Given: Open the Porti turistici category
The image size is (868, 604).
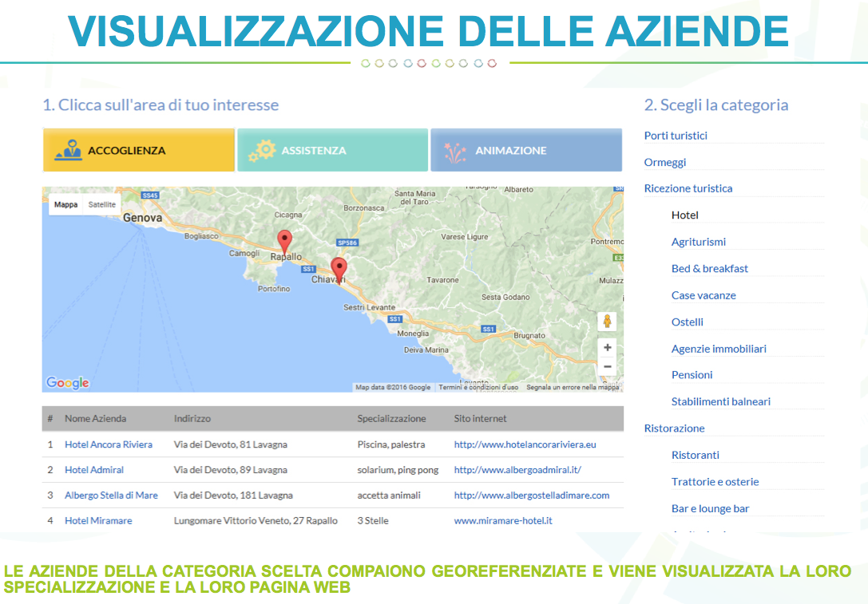Looking at the screenshot, I should point(676,136).
